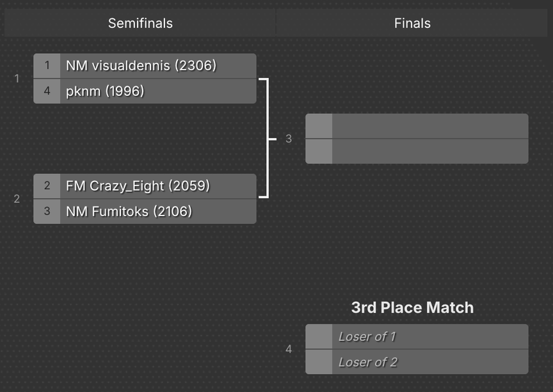This screenshot has width=553, height=392.
Task: Select match number 4 label for third place
Action: pyautogui.click(x=289, y=349)
